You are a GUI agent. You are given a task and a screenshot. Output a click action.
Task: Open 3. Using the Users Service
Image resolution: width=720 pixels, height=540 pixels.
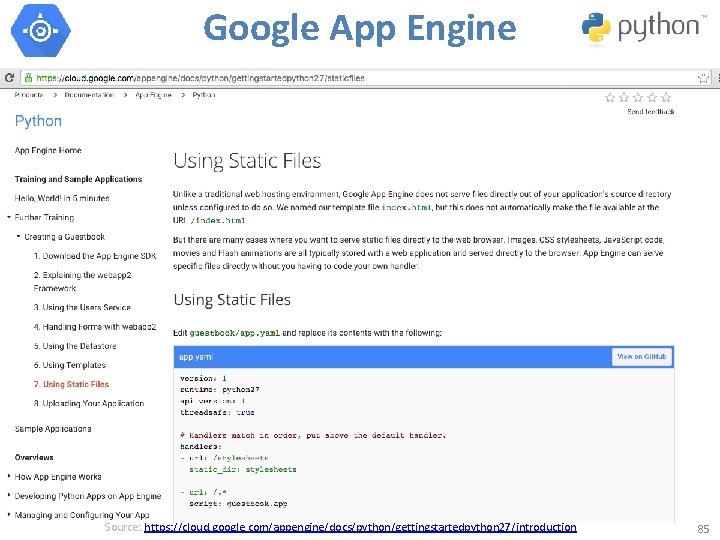click(82, 307)
